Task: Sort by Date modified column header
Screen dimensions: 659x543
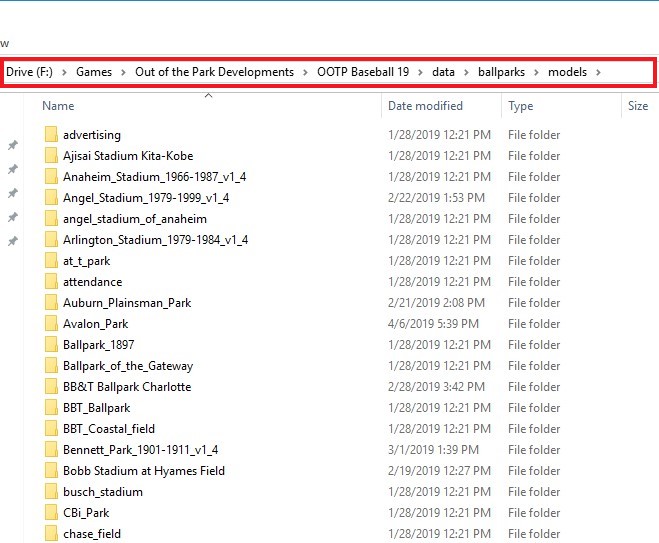Action: pyautogui.click(x=425, y=106)
